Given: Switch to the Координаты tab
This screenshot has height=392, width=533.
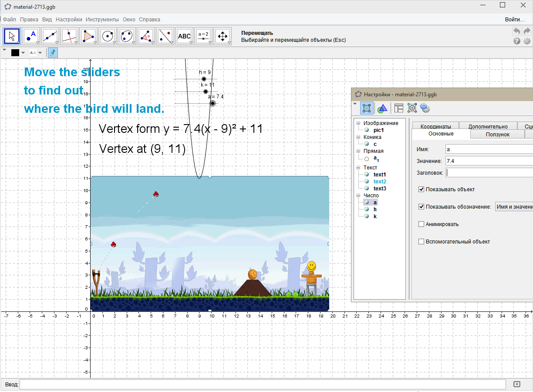Looking at the screenshot, I should (436, 127).
